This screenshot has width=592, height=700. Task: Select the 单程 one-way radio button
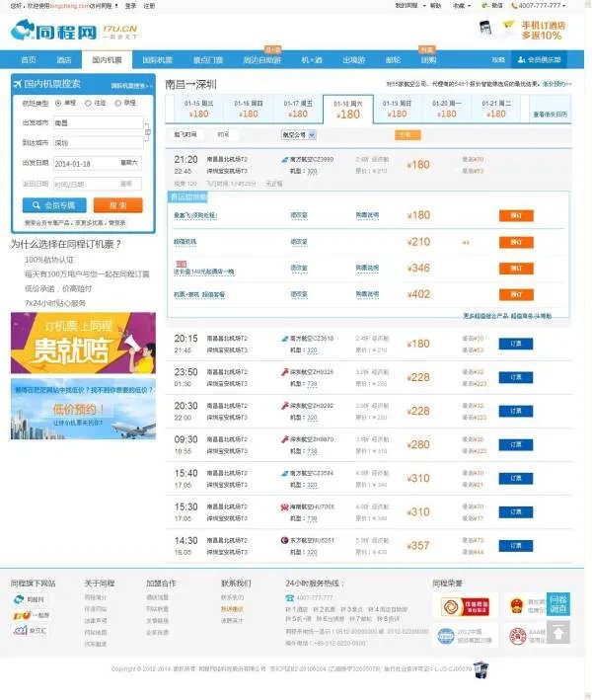point(58,103)
